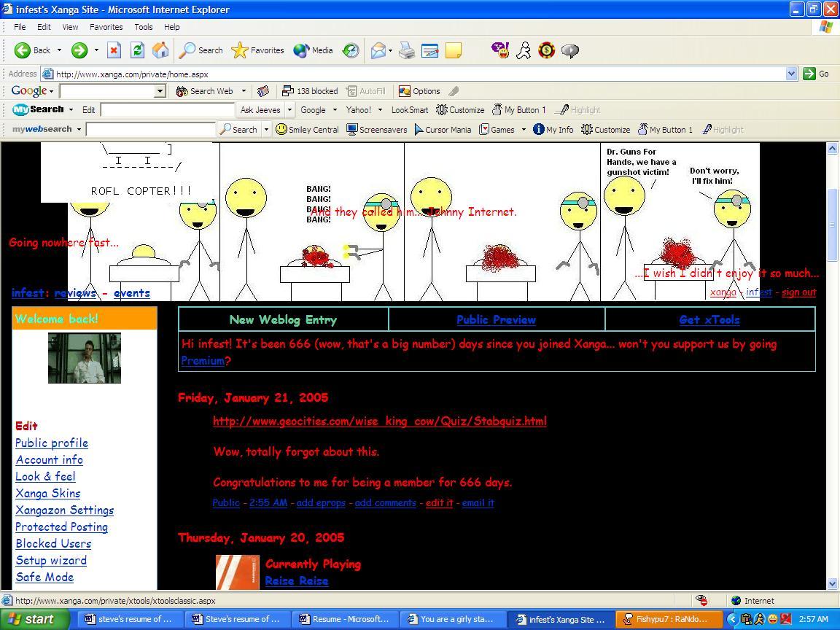Click the mywebsearch input field
Viewport: 840px width, 630px height.
150,130
